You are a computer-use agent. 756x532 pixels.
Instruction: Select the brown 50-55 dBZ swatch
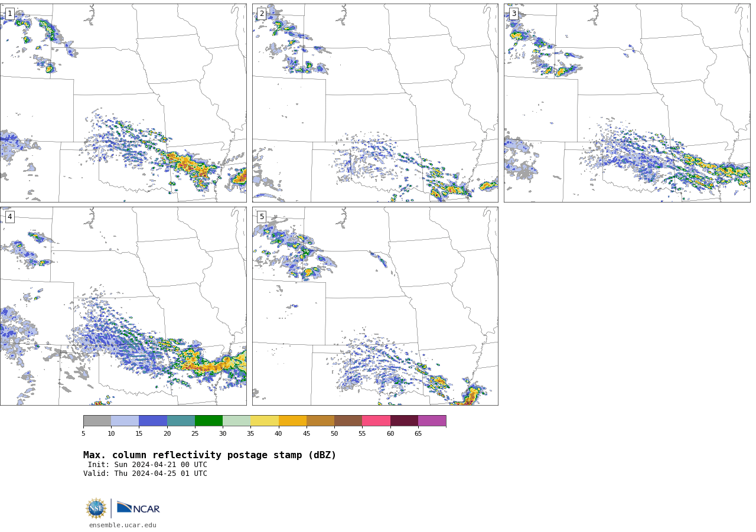pyautogui.click(x=348, y=420)
